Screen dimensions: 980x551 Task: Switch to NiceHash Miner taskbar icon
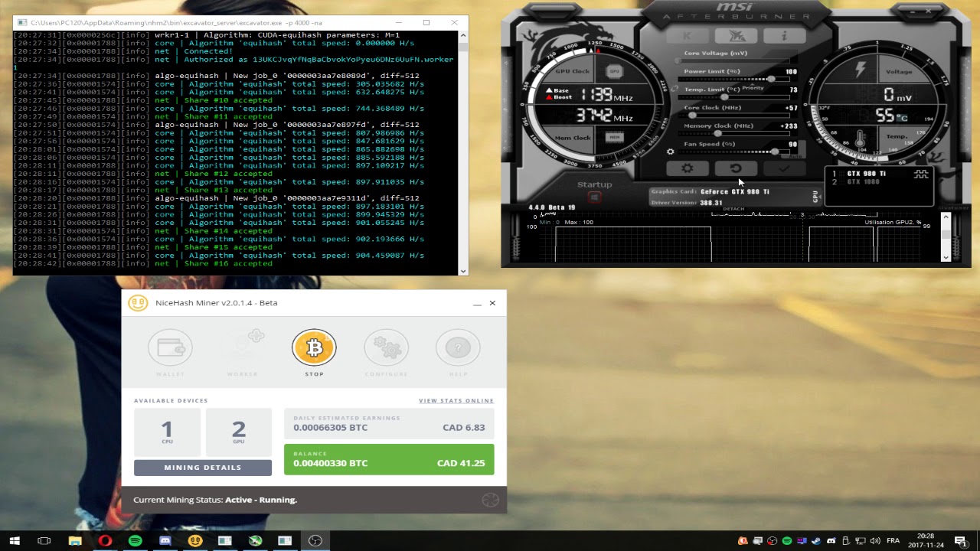click(x=195, y=541)
